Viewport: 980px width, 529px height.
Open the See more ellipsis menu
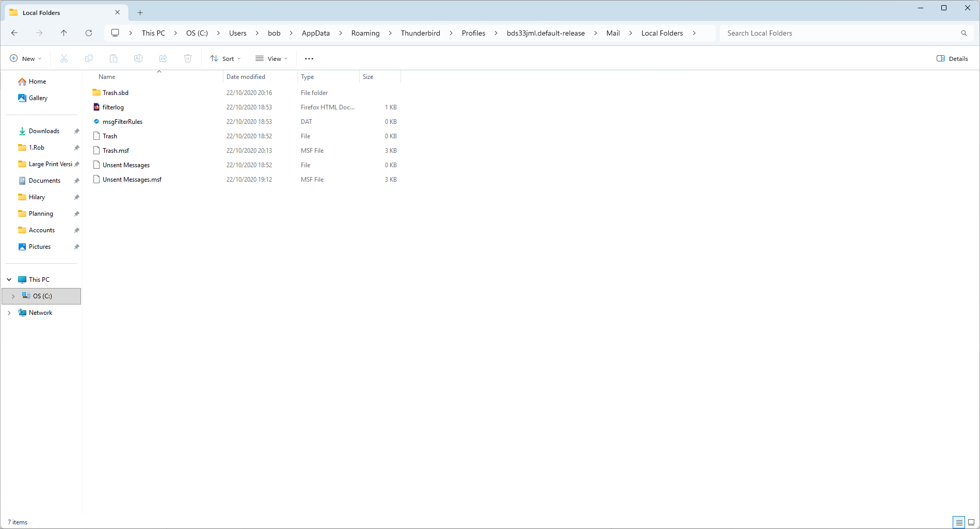coord(309,59)
